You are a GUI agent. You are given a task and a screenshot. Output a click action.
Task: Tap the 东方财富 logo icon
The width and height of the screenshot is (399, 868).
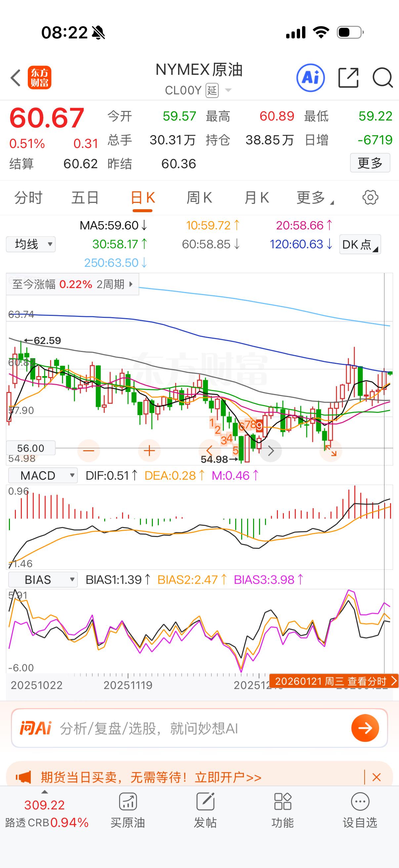coord(39,77)
